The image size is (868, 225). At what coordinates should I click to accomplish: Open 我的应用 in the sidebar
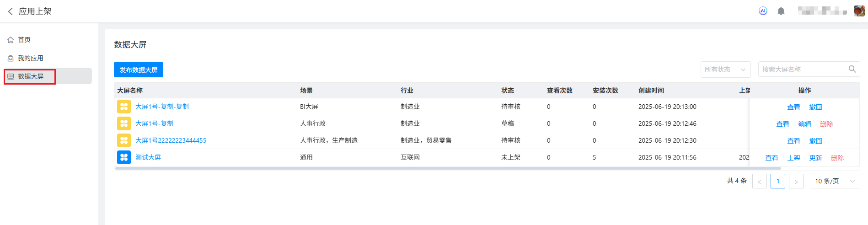(x=30, y=58)
